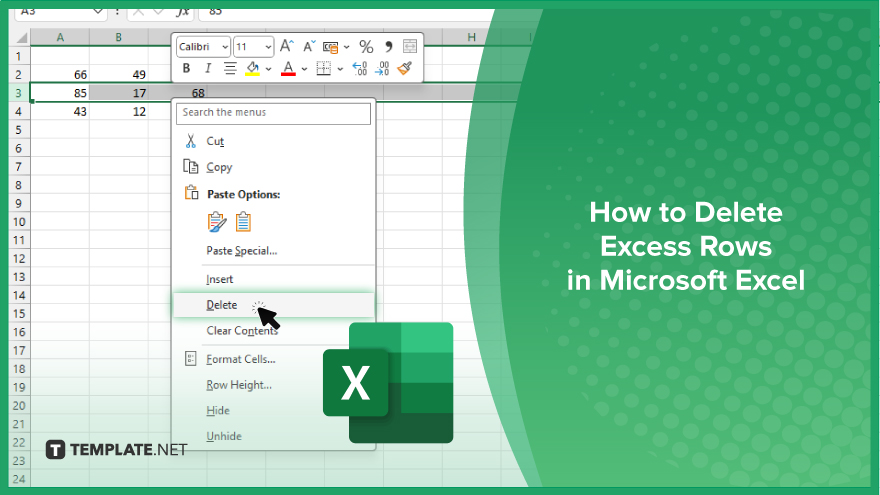Click the Format Cells icon
Image resolution: width=880 pixels, height=495 pixels.
190,359
